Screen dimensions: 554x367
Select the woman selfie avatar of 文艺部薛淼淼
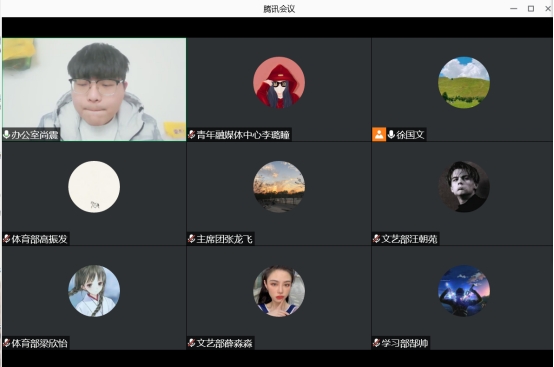279,291
